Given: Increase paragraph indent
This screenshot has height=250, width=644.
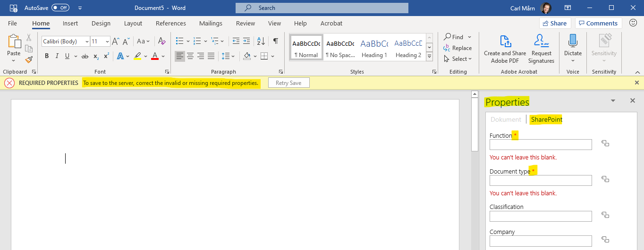Looking at the screenshot, I should click(247, 42).
